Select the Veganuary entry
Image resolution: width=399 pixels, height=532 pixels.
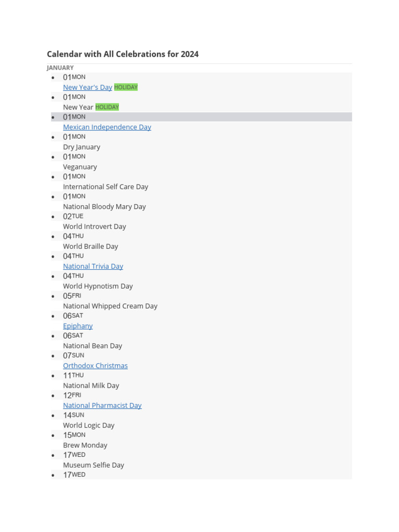point(80,167)
